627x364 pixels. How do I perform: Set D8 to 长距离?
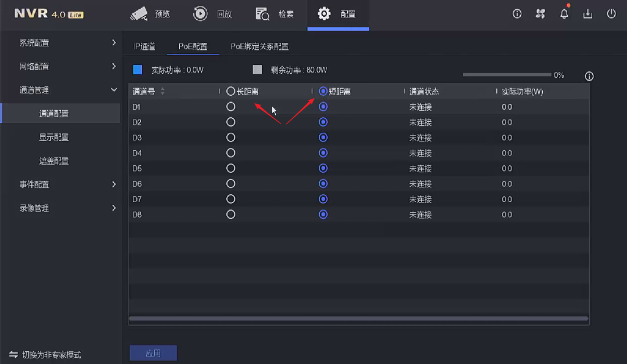[230, 214]
